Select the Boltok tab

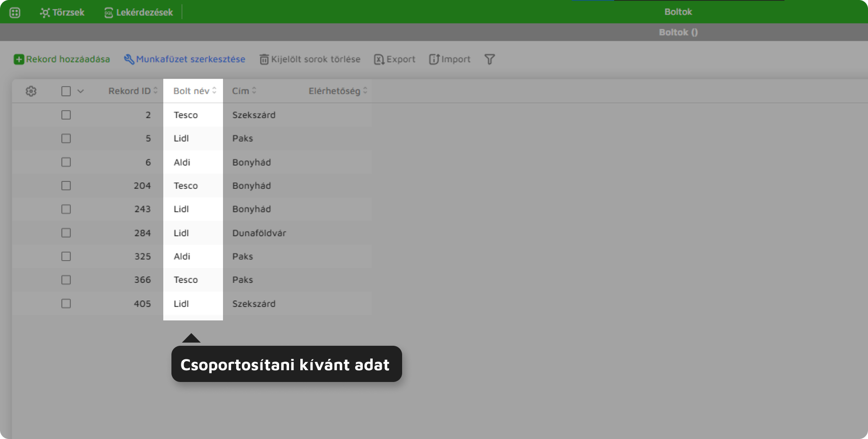pos(678,12)
